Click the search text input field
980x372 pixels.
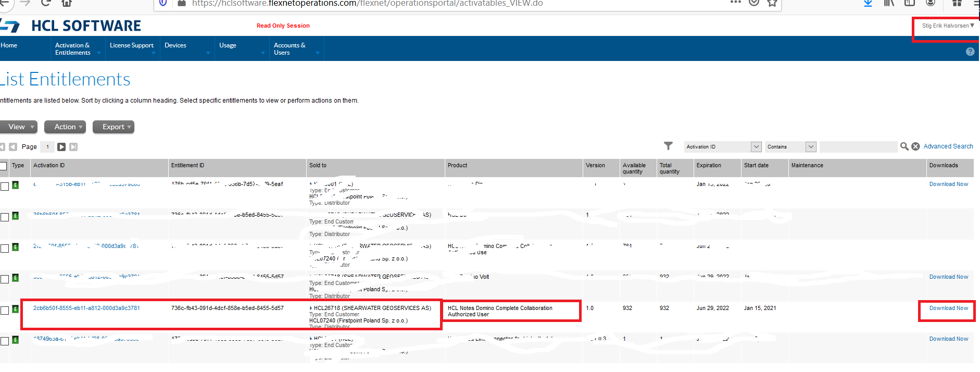(x=858, y=147)
